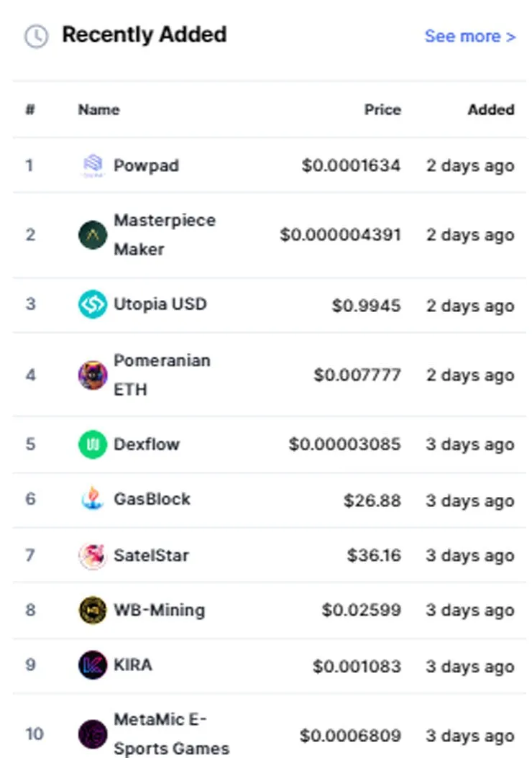Viewport: 532px width, 758px height.
Task: Click the Masterpiece Maker coin logo
Action: [93, 235]
